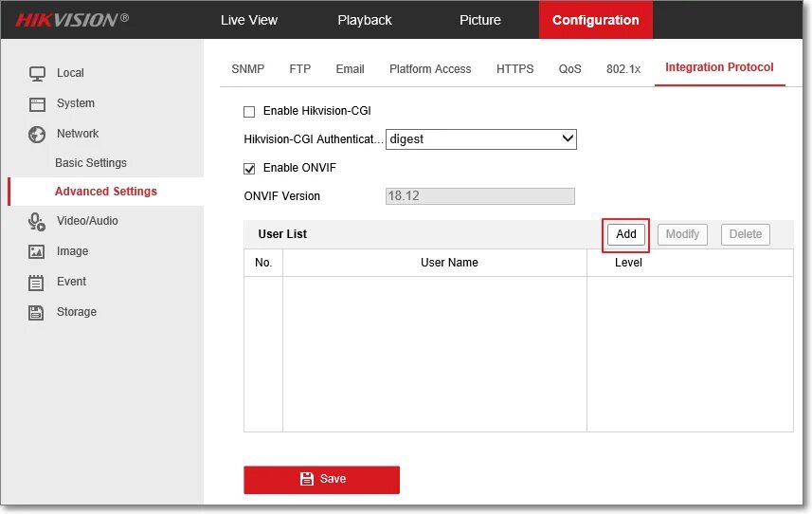Click the Local monitor icon
Viewport: 812px width, 514px height.
(37, 74)
